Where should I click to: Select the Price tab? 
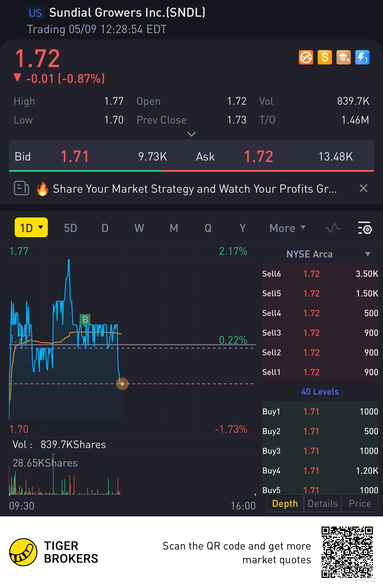click(x=360, y=504)
